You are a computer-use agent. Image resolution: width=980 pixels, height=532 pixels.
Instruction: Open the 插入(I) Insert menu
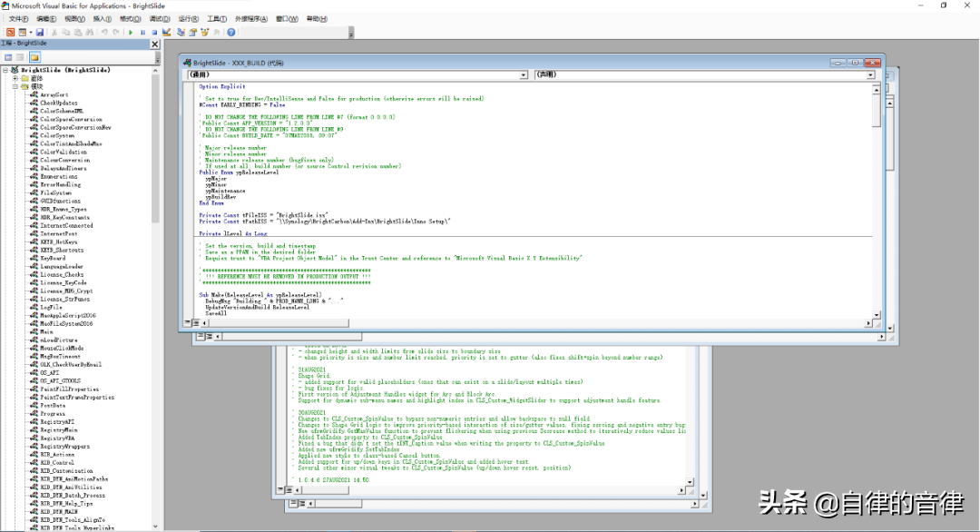pyautogui.click(x=103, y=19)
